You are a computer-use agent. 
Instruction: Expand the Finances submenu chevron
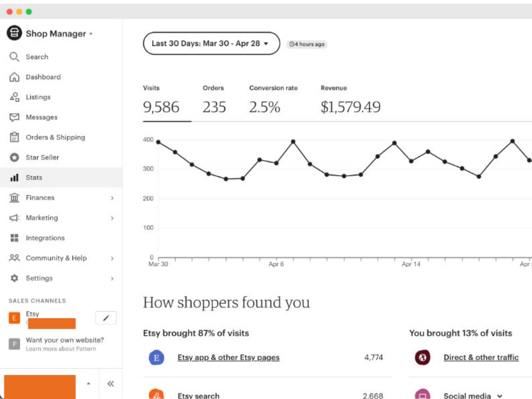(x=112, y=198)
